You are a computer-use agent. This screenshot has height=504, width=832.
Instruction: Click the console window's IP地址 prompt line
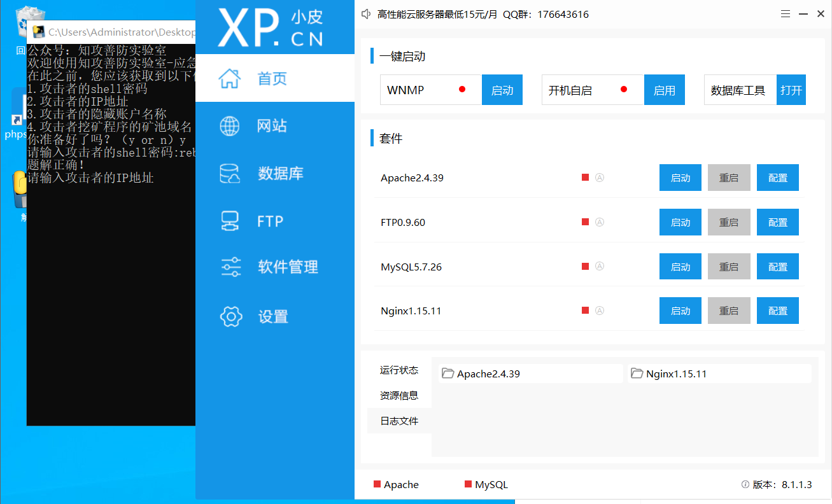(90, 178)
